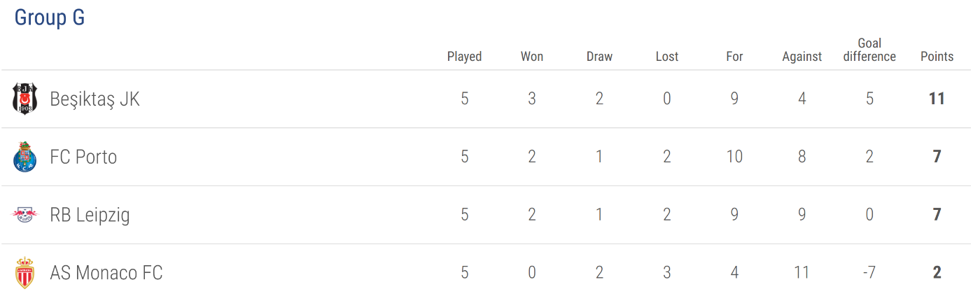Viewport: 980px width, 303px height.
Task: Click AS Monaco's goal difference -7
Action: click(x=869, y=272)
